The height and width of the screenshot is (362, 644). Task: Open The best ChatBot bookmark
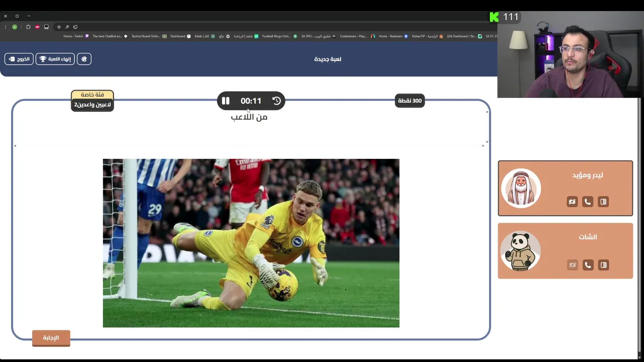tap(110, 36)
